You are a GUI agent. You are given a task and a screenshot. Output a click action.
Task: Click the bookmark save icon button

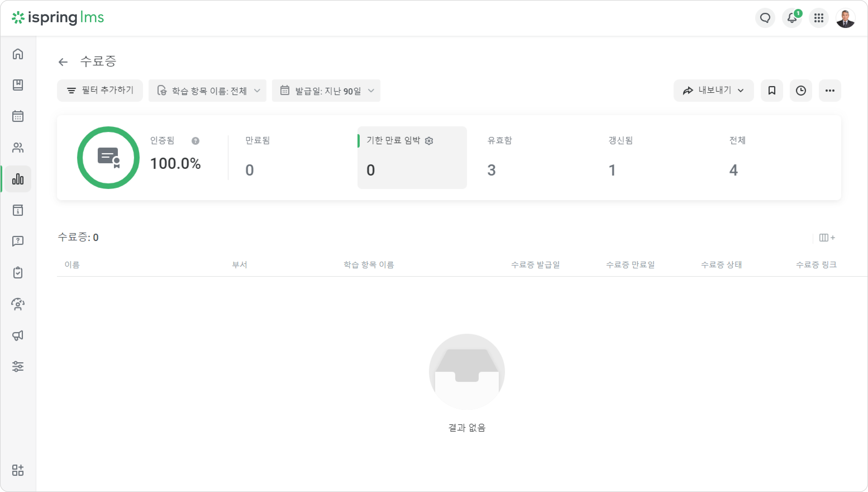(x=772, y=91)
